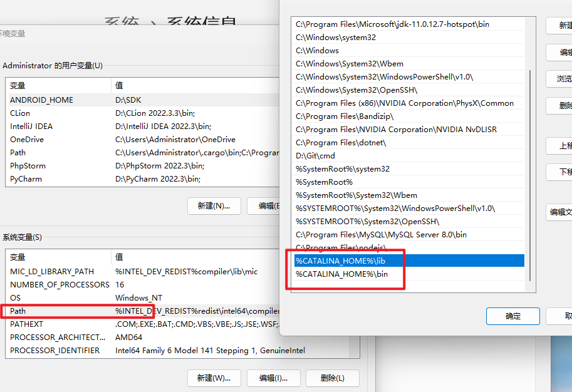
Task: Select the CLion user variable row
Action: (20, 113)
